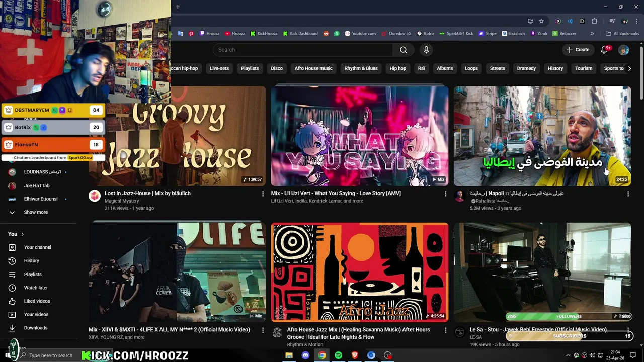644x362 pixels.
Task: Open Discord from the taskbar
Action: tap(305, 355)
